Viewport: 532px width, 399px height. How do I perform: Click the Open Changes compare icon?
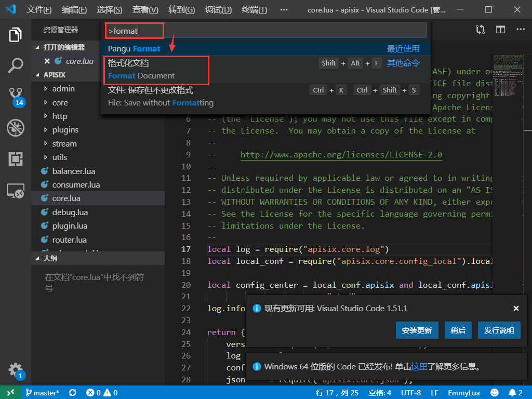click(480, 30)
